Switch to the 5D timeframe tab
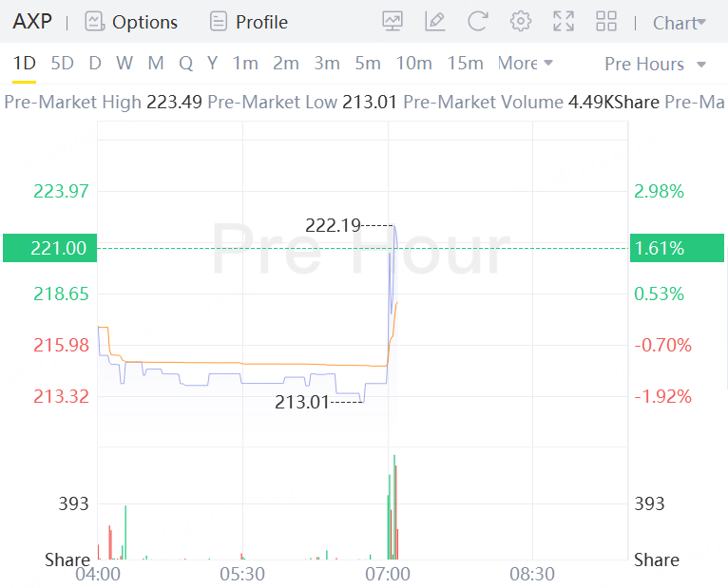Image resolution: width=728 pixels, height=588 pixels. [62, 64]
